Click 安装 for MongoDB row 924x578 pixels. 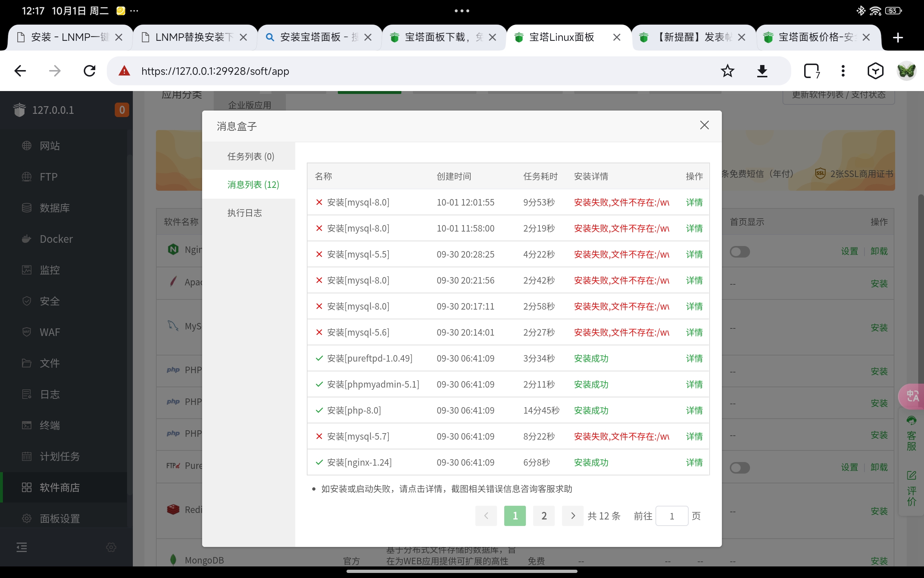point(879,561)
